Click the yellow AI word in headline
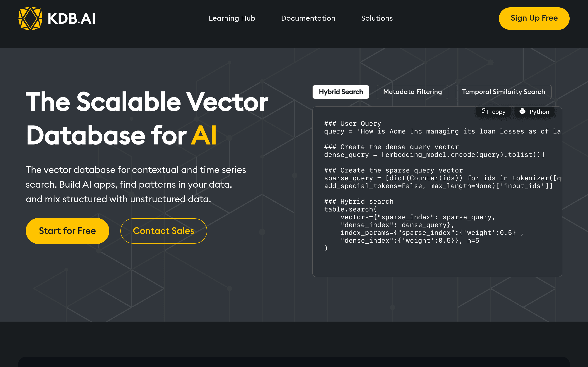This screenshot has height=367, width=588. point(204,135)
